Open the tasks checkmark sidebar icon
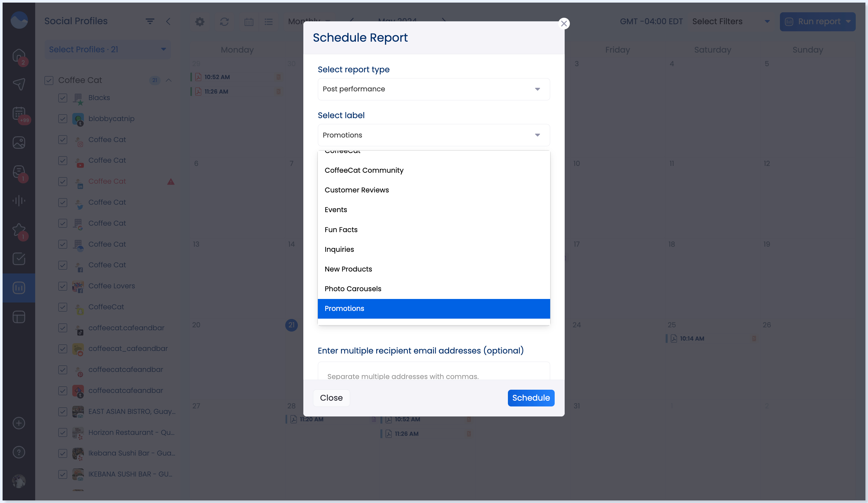The height and width of the screenshot is (503, 868). [x=19, y=259]
